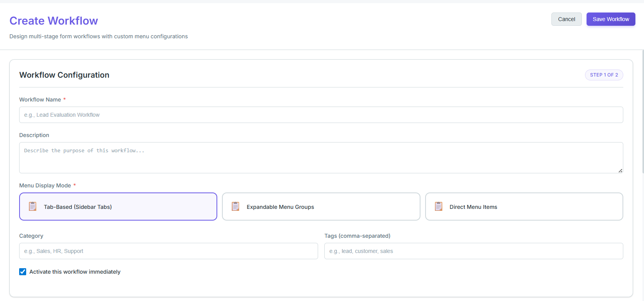Click the Tags (comma-separated) input field
The width and height of the screenshot is (644, 301).
click(474, 251)
